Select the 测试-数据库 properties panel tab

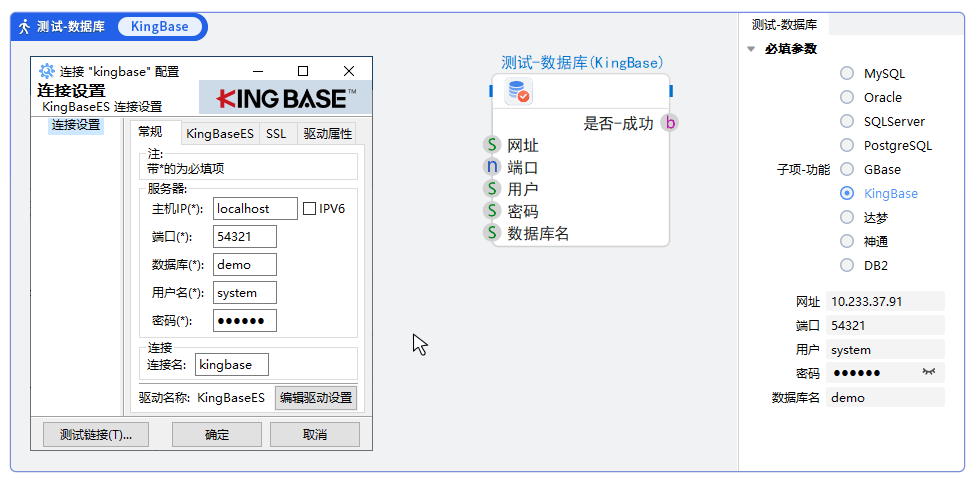[x=784, y=25]
